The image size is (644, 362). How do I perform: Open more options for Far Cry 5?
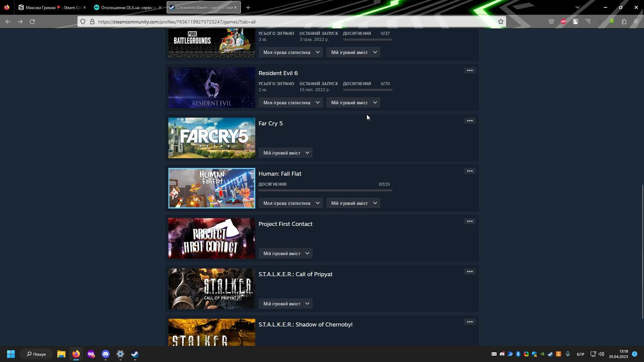(470, 121)
